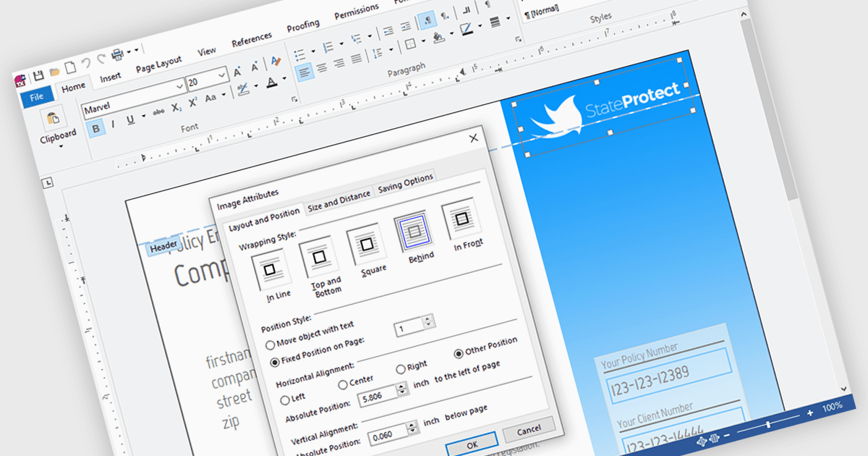Expand the Clipboard group arrow
This screenshot has height=456, width=868.
61,145
